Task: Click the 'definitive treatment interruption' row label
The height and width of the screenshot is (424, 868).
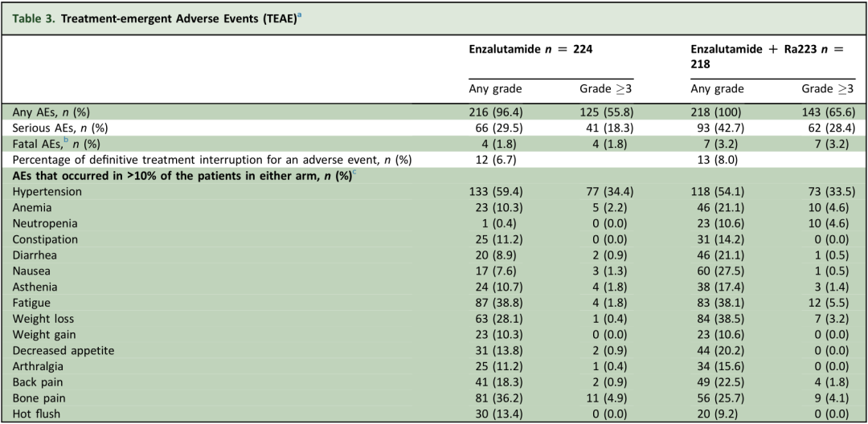Action: click(x=212, y=161)
